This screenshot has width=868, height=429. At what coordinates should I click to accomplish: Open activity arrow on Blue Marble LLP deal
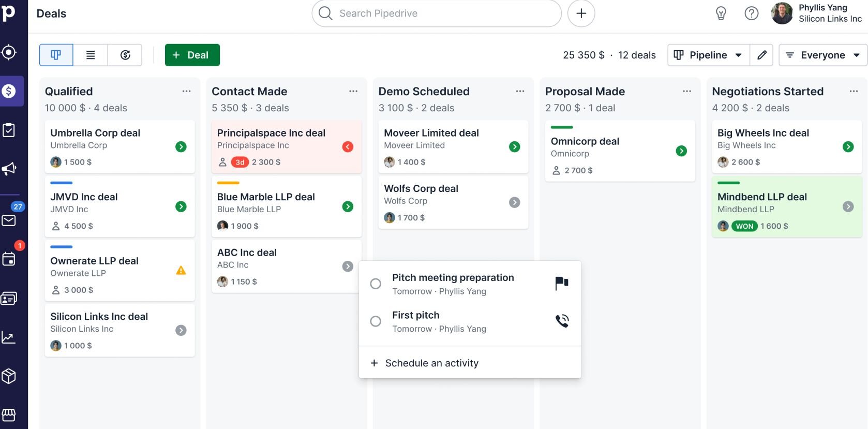pos(348,207)
